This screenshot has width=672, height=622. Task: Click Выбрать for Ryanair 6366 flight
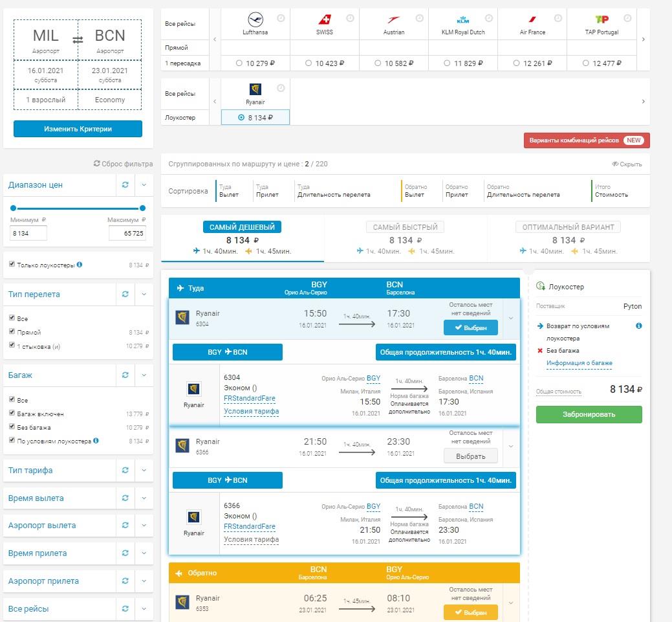471,456
